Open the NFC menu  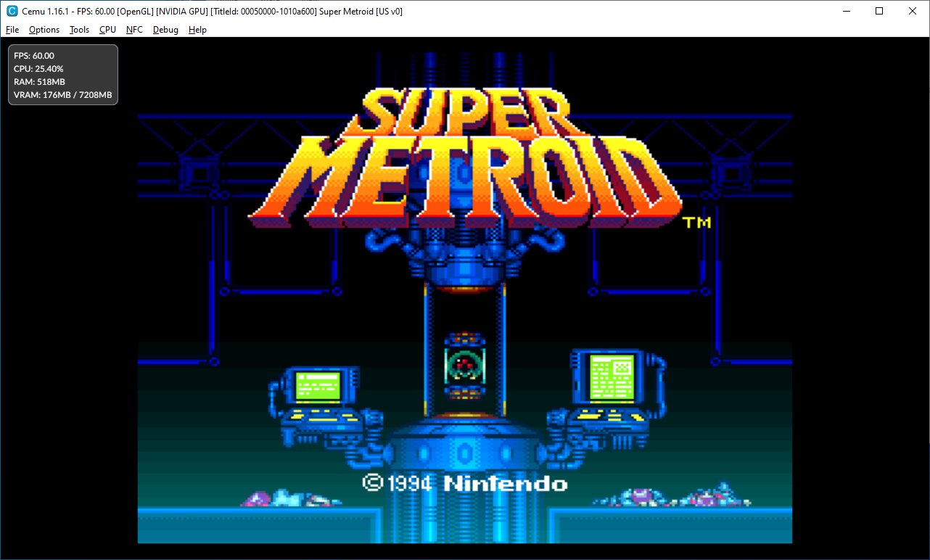click(x=134, y=30)
